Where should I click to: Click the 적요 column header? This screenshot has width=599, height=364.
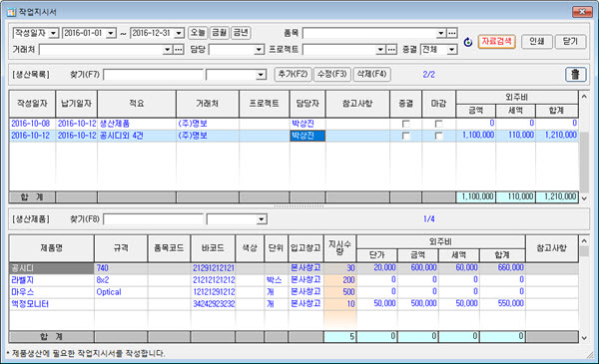(x=137, y=104)
